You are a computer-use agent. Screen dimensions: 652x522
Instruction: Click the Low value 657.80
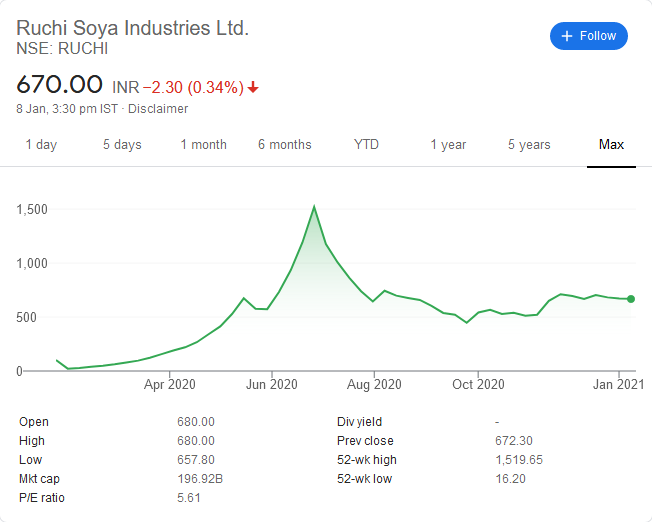196,460
